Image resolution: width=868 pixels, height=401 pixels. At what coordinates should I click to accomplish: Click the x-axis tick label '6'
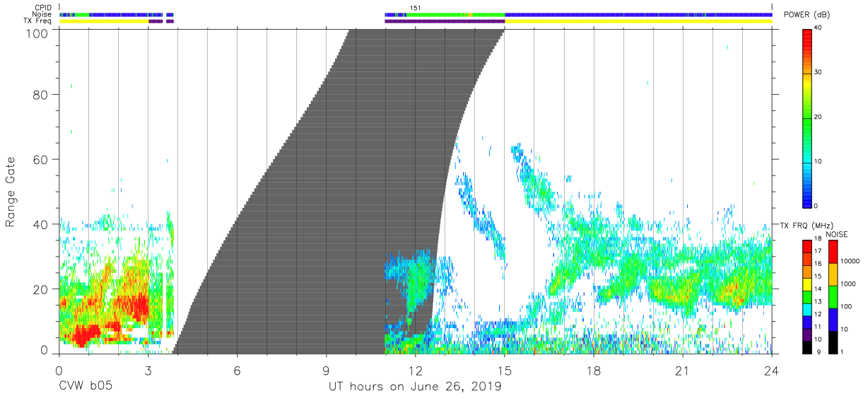point(237,370)
